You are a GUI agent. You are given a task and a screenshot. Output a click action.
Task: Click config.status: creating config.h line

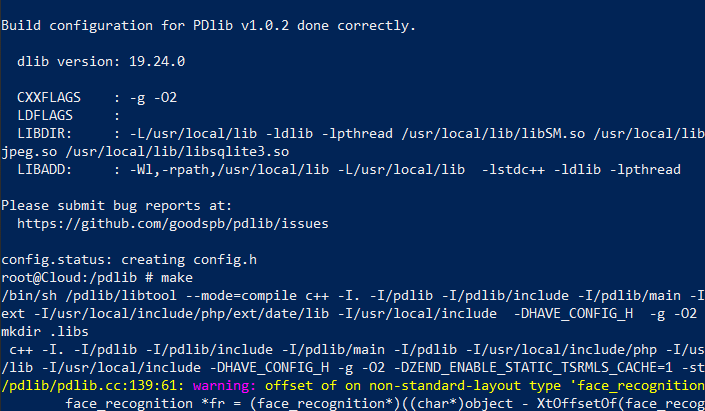pyautogui.click(x=129, y=259)
